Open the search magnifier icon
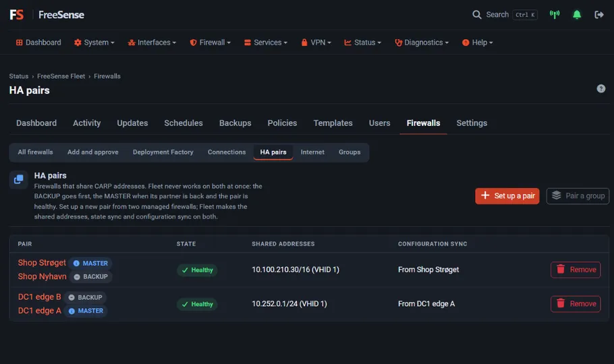The height and width of the screenshot is (364, 614). pos(476,15)
